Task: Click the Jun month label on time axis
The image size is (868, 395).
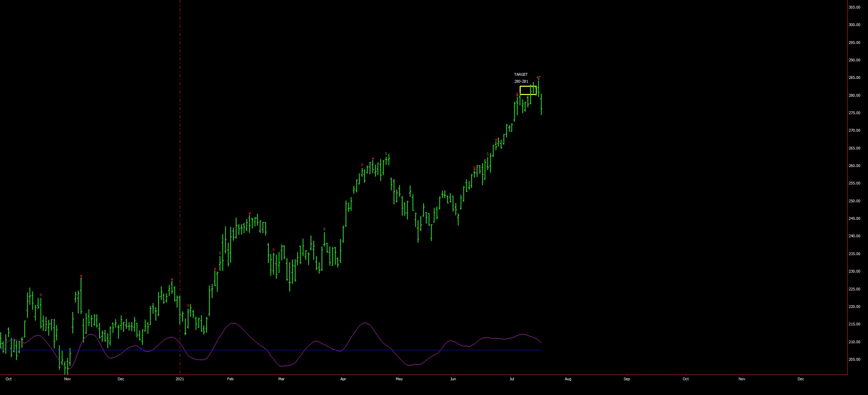Action: pyautogui.click(x=453, y=379)
